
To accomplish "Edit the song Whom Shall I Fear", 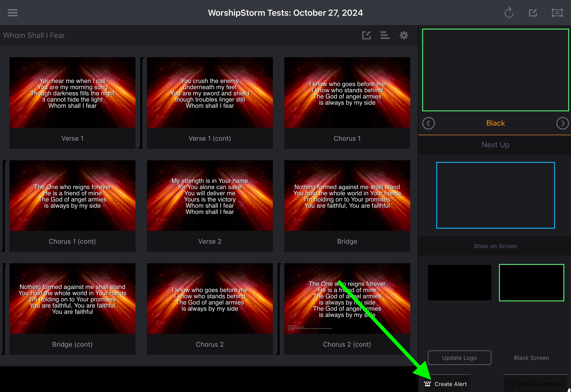I will [x=366, y=35].
